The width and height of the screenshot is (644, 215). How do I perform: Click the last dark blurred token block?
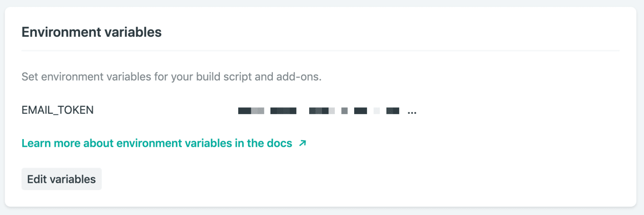tap(392, 110)
